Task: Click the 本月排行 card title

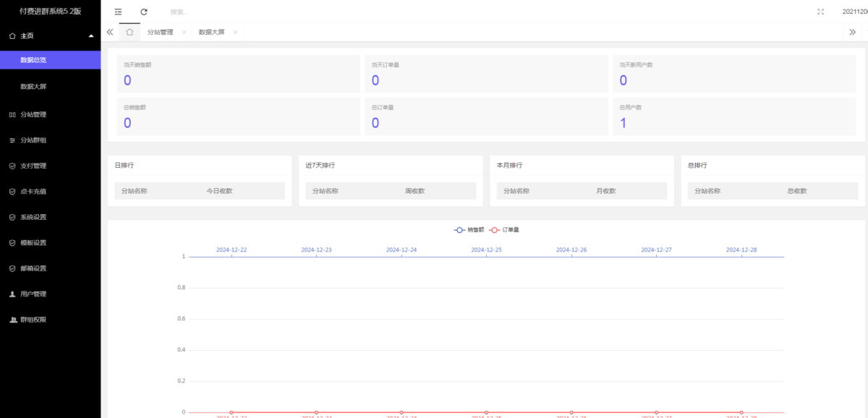Action: point(509,166)
